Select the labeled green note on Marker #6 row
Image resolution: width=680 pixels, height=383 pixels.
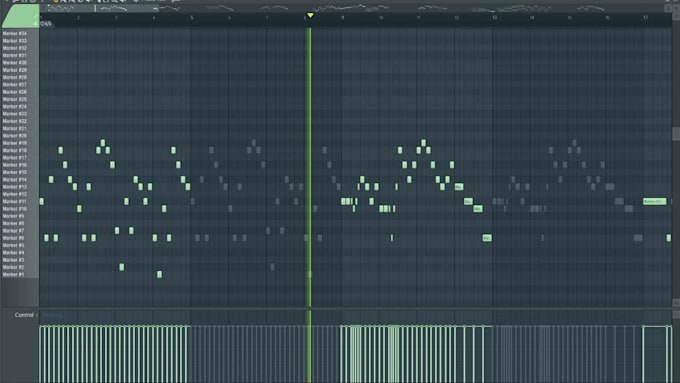pos(487,238)
